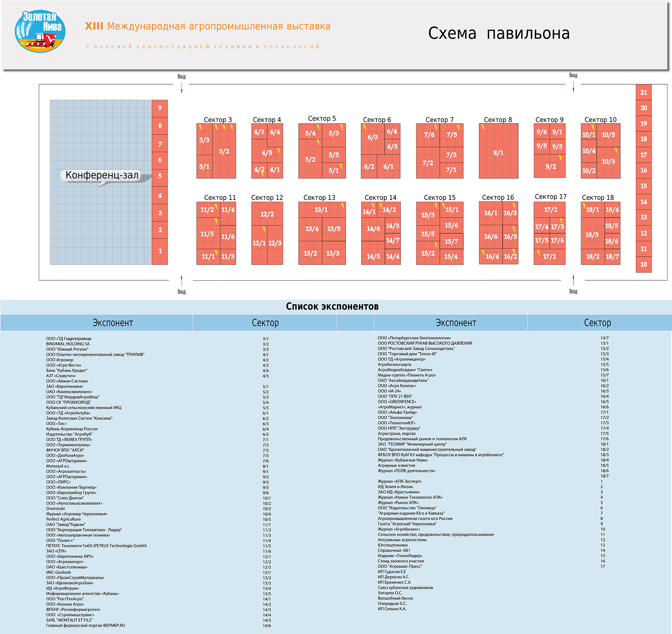Click the ПЕТКУС Технологи ГмбХ entry
The image size is (672, 634).
click(x=96, y=546)
